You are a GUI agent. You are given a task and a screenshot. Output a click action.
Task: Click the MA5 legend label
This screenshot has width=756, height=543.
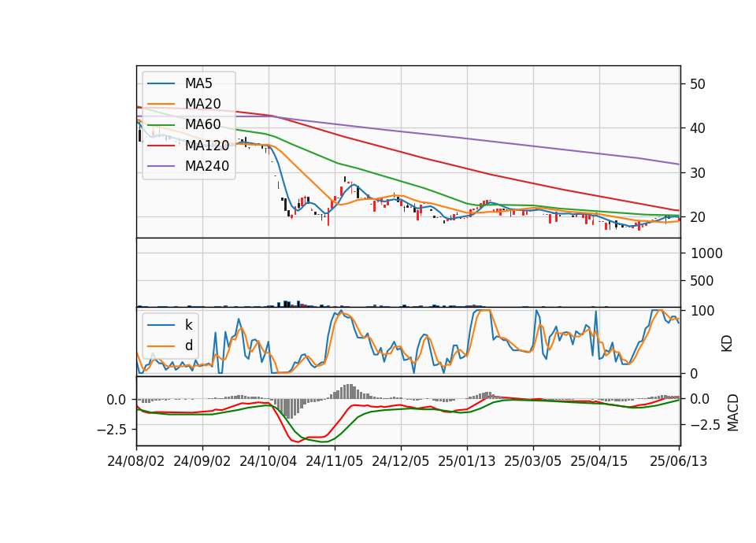(x=198, y=83)
